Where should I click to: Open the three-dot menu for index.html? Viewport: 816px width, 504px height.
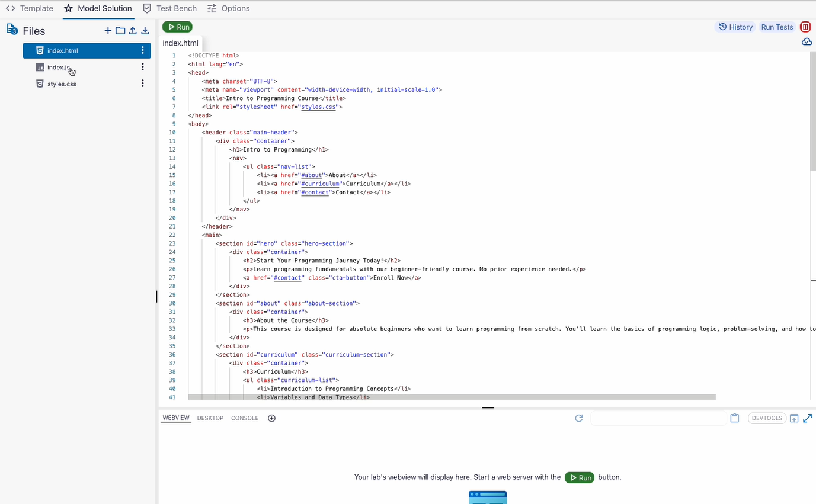click(x=142, y=50)
